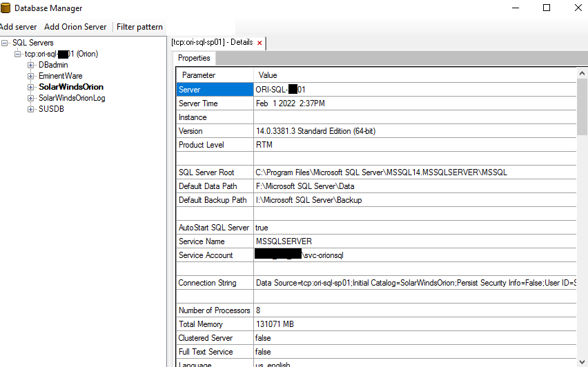Click the Connection String parameter cell
This screenshot has width=588, height=367.
tap(215, 283)
